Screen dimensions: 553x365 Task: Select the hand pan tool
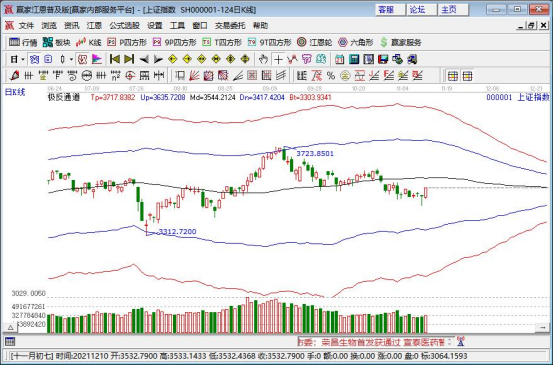click(x=263, y=59)
